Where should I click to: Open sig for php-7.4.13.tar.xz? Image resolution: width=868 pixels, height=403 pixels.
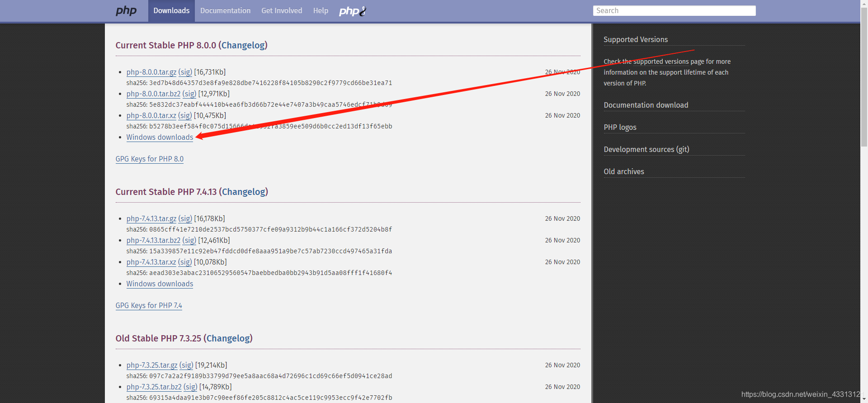pos(185,262)
